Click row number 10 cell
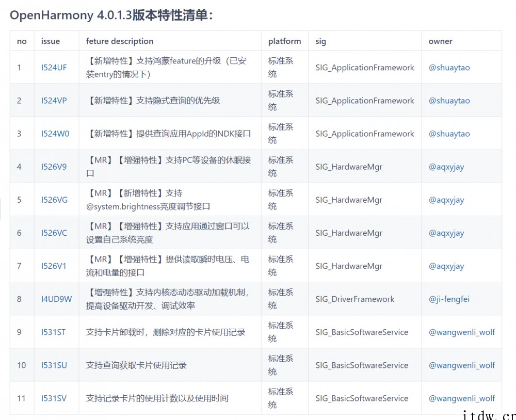 21,365
